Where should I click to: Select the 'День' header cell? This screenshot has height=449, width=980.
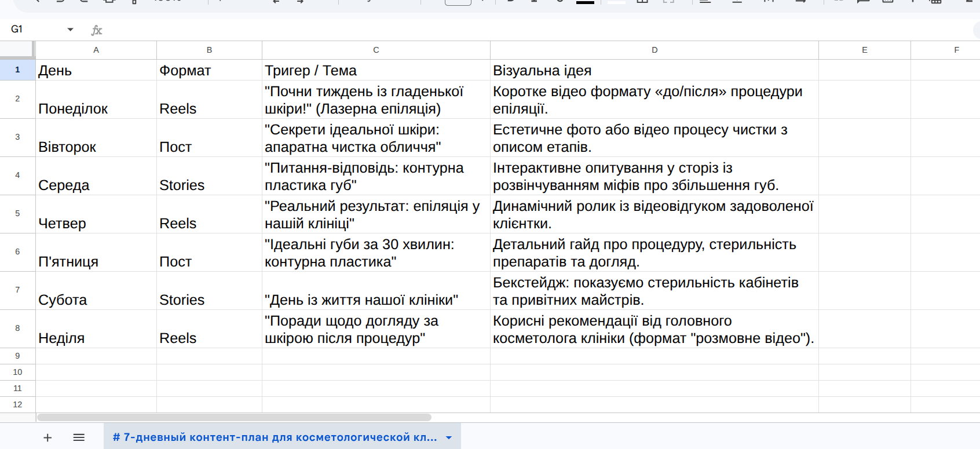coord(96,70)
